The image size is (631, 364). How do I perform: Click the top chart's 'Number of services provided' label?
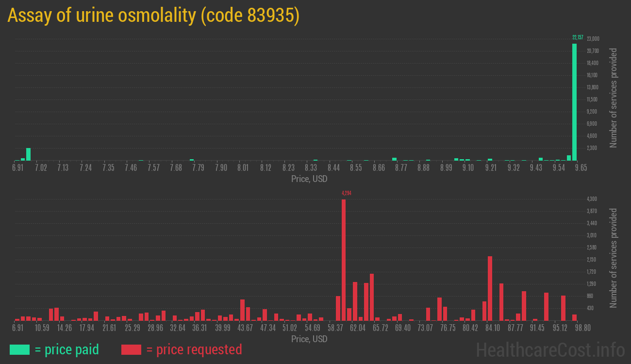pos(614,98)
